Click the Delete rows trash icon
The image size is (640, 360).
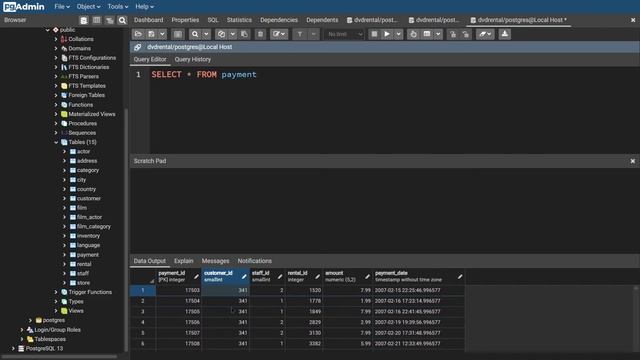tap(260, 34)
